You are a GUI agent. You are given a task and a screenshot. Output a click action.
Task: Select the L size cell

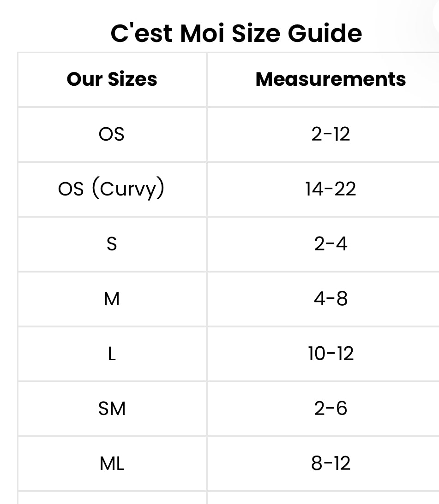coord(112,354)
